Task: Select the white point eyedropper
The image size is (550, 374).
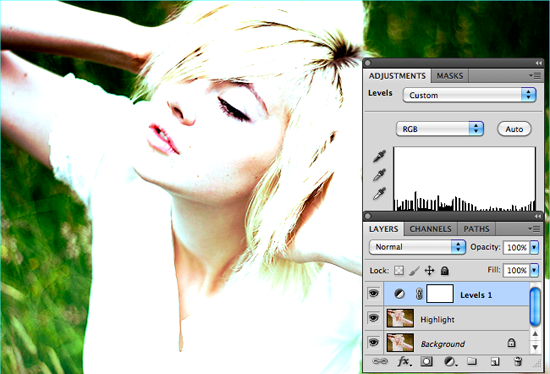Action: click(379, 193)
